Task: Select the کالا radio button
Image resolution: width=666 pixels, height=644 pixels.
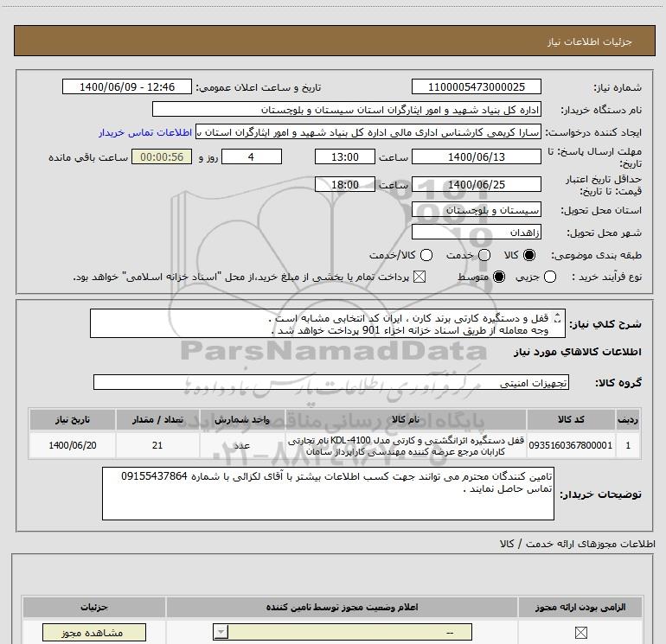Action: (x=529, y=255)
